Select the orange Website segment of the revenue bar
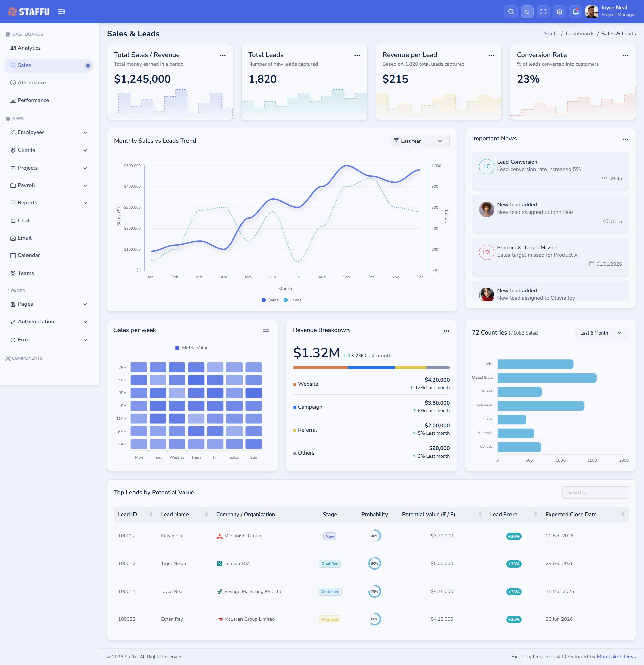644x665 pixels. point(320,367)
